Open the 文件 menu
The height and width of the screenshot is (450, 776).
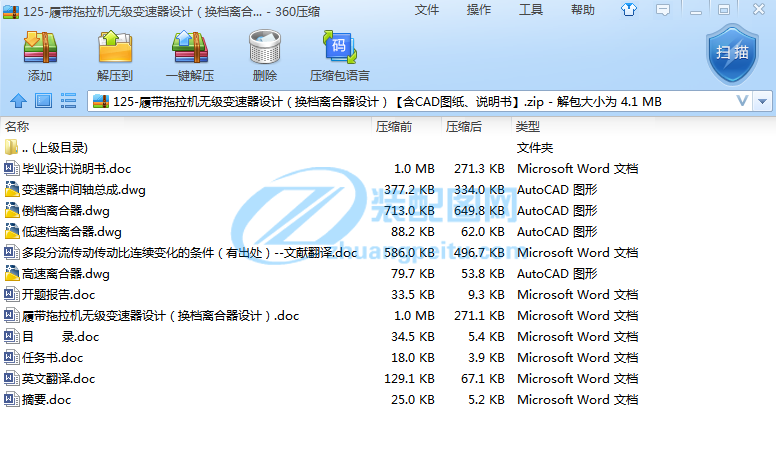click(427, 9)
